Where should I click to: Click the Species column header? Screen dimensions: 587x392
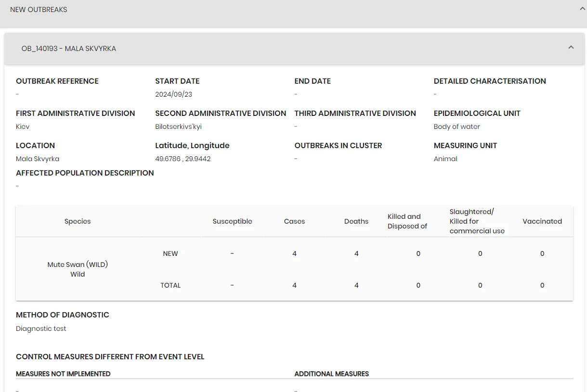(78, 221)
